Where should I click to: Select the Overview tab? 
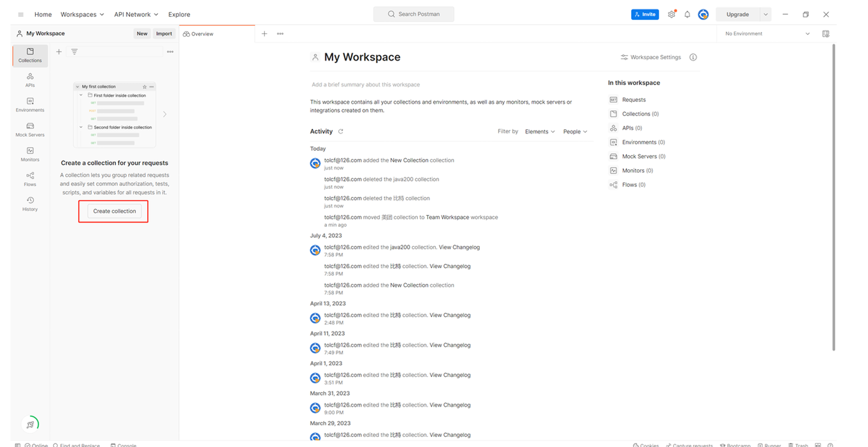217,34
